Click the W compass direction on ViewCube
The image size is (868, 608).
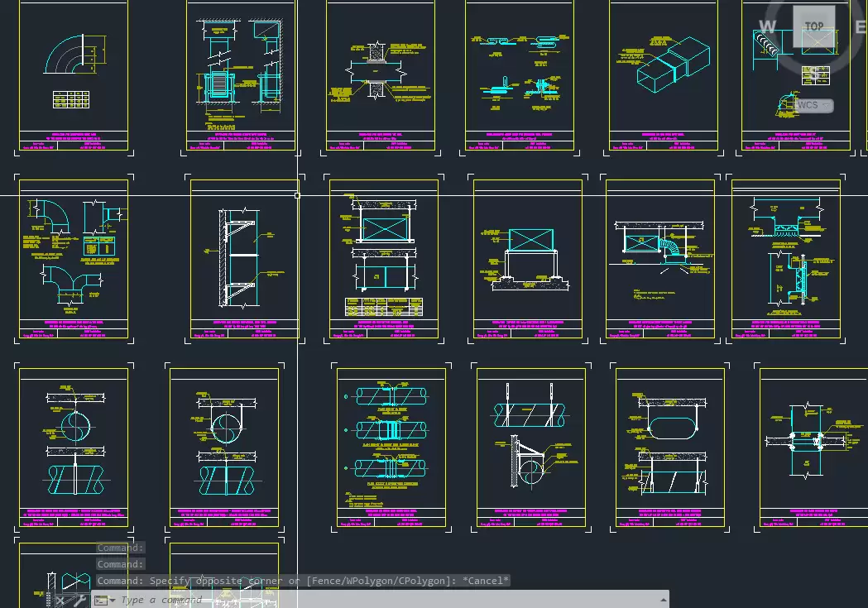767,26
